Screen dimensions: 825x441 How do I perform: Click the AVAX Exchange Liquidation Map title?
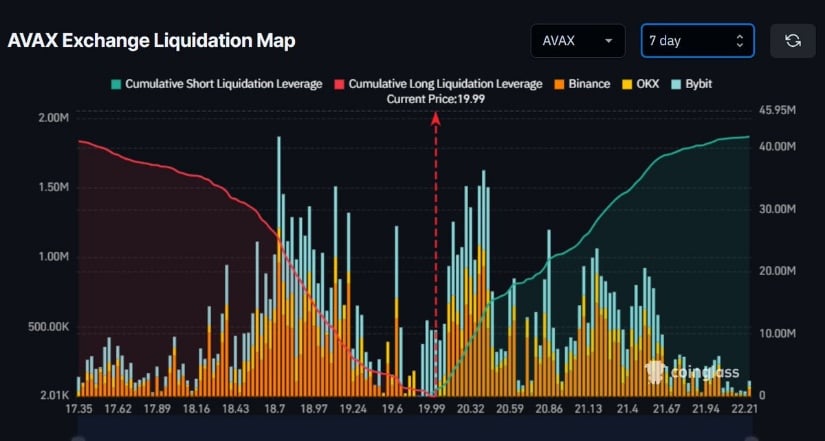pyautogui.click(x=152, y=41)
